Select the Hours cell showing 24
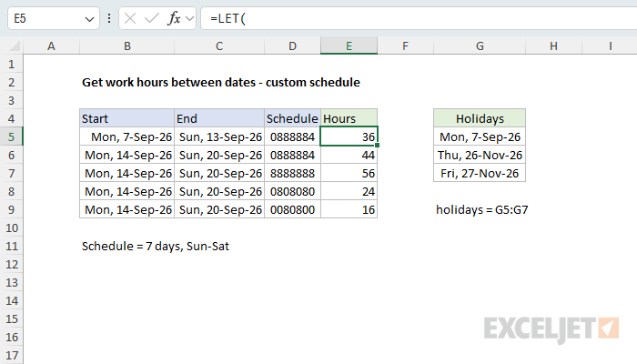 tap(349, 191)
